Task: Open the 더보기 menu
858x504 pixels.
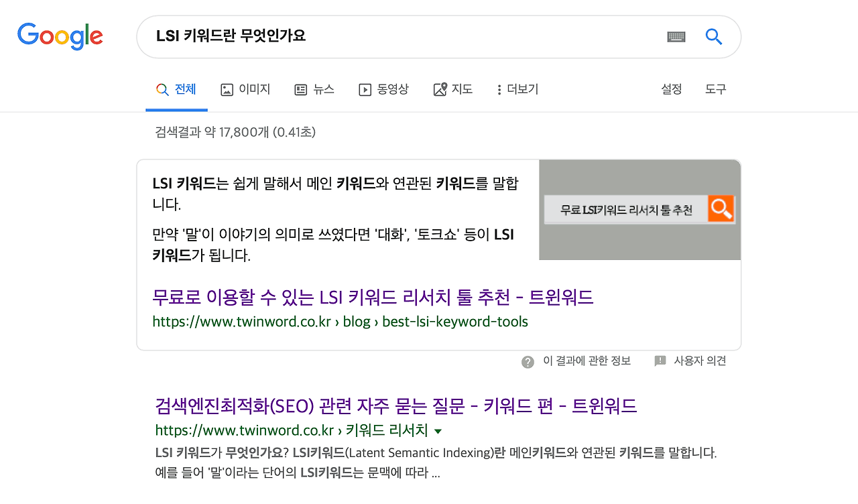Action: tap(517, 89)
